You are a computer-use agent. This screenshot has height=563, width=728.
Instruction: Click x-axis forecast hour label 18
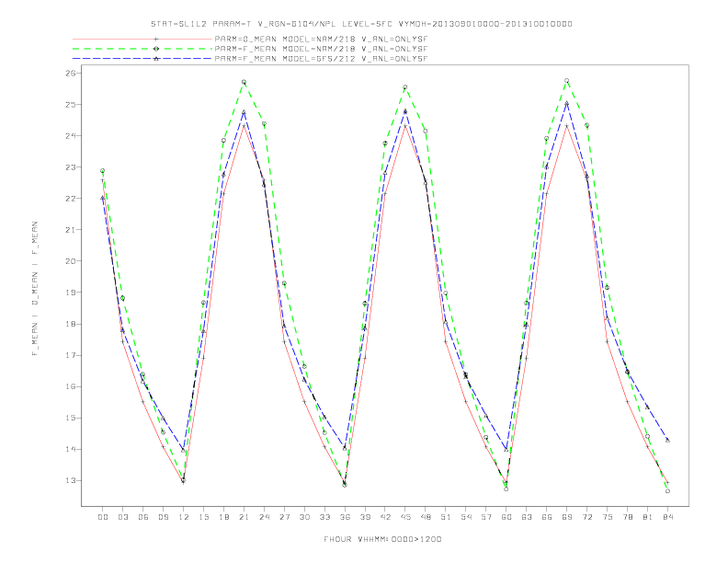click(x=223, y=517)
